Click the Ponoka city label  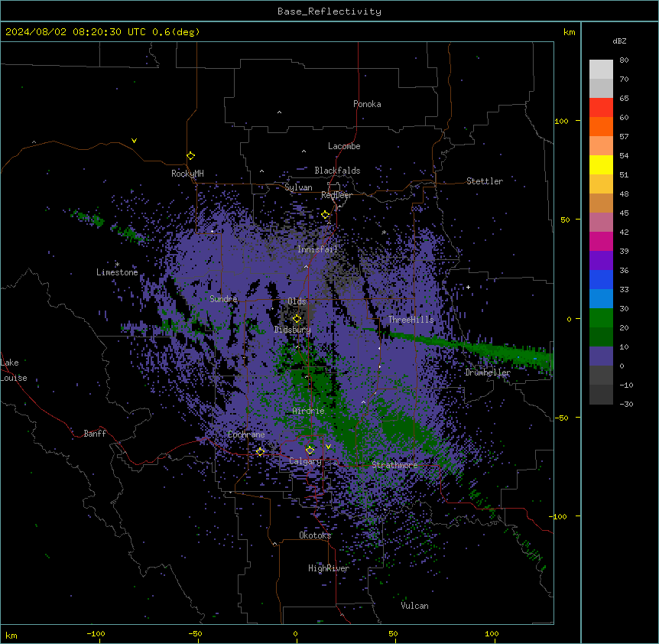pos(367,104)
